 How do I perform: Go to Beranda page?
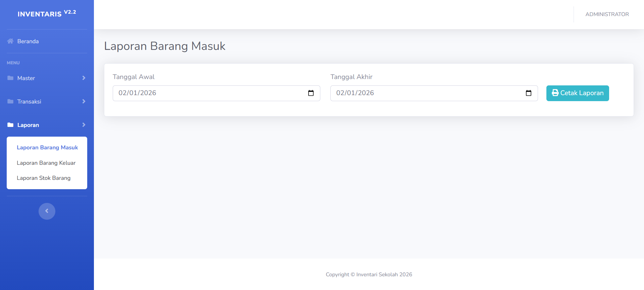tap(28, 41)
